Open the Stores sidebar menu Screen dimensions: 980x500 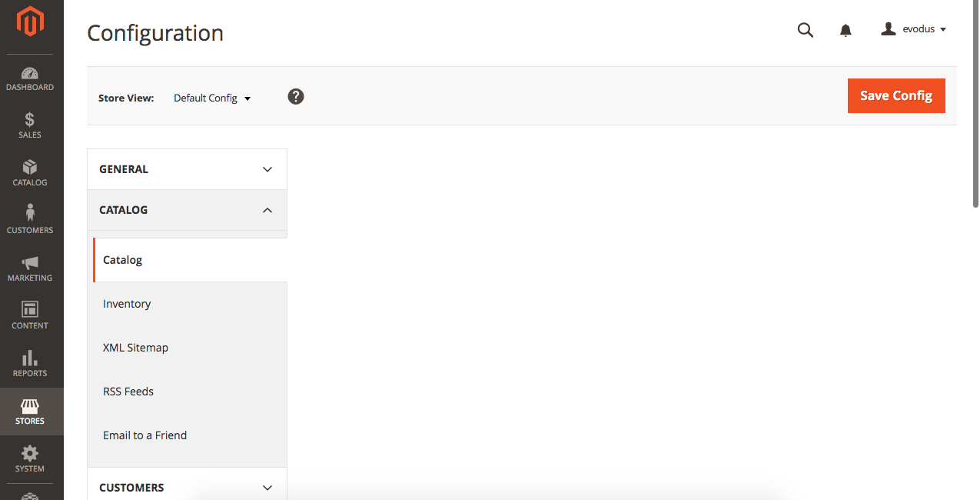30,410
